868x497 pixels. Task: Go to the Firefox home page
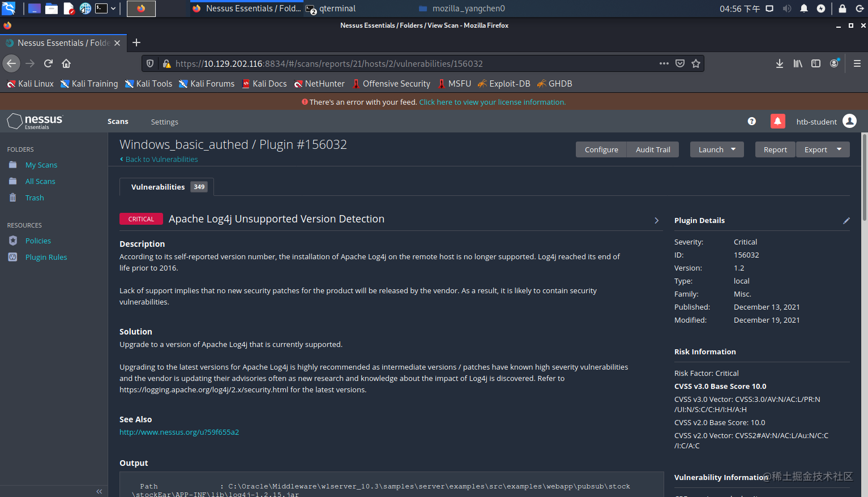(66, 63)
